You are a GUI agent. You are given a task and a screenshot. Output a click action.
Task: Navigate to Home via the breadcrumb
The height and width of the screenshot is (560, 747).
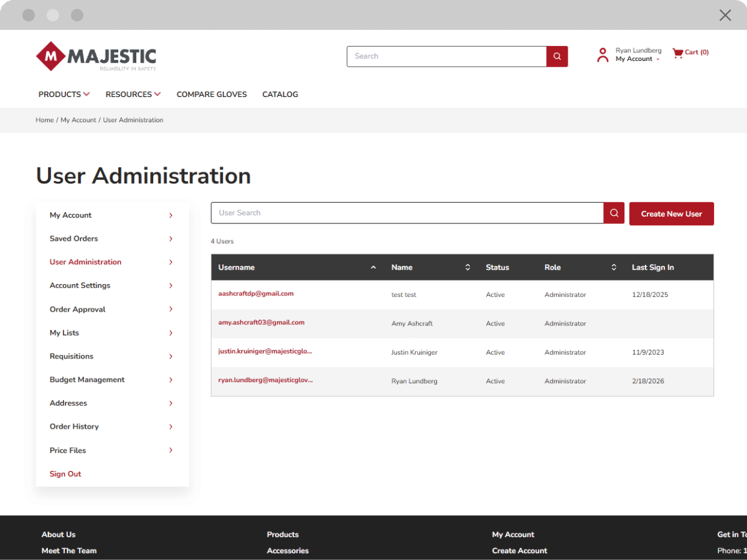[44, 119]
